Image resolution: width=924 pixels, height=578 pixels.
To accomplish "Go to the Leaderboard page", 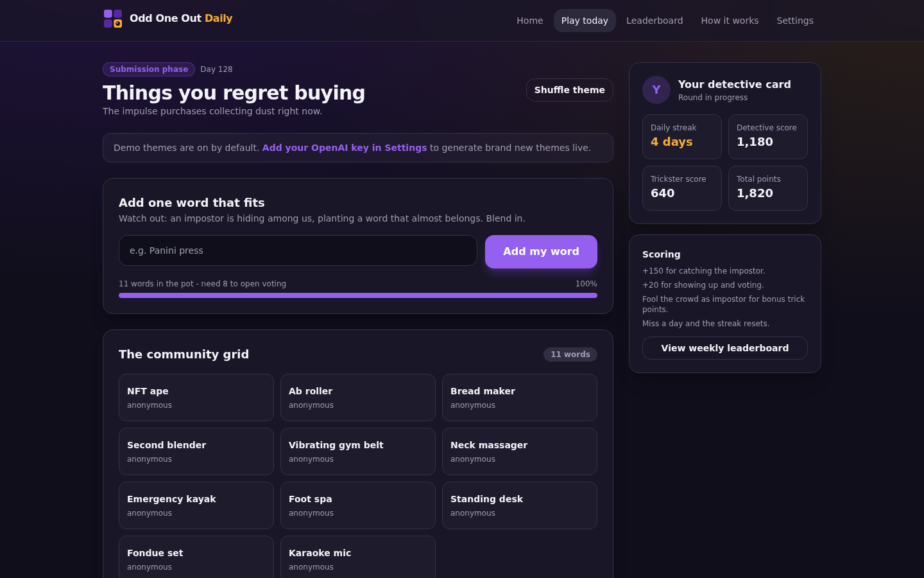I will tap(654, 21).
